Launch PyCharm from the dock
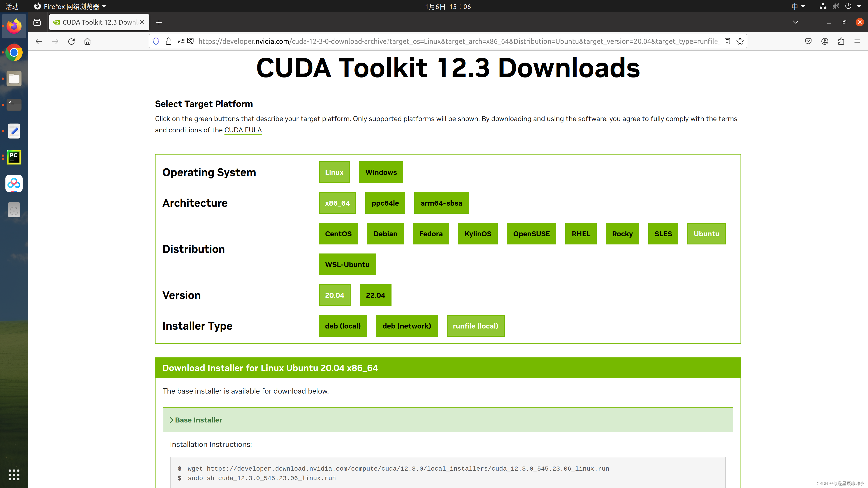The height and width of the screenshot is (488, 868). click(14, 157)
